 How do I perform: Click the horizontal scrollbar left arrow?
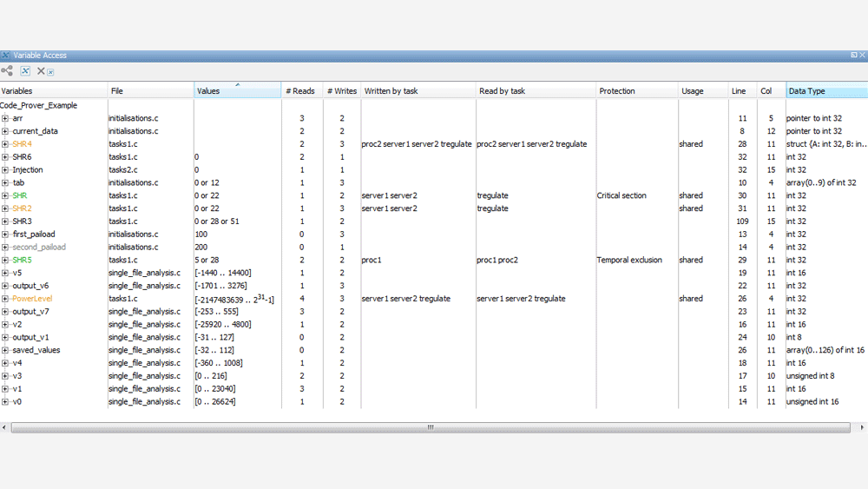[4, 427]
